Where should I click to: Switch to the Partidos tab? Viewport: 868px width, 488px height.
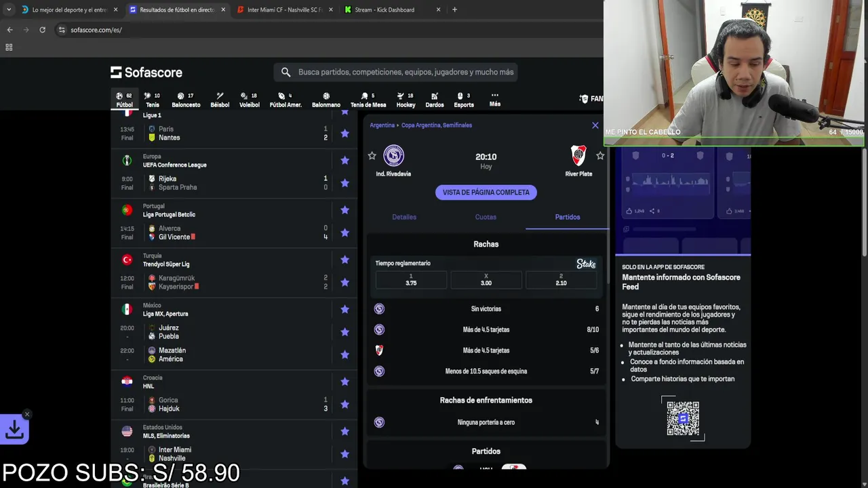point(568,217)
